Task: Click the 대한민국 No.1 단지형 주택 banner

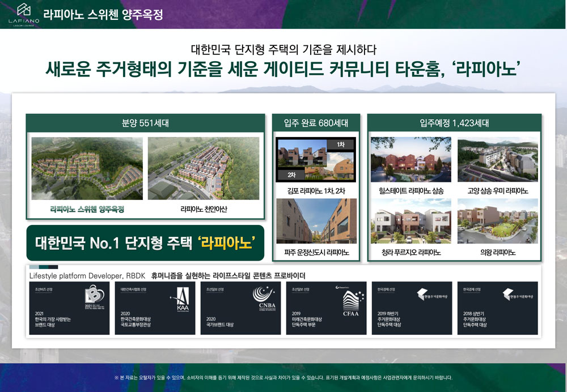Action: pos(145,243)
